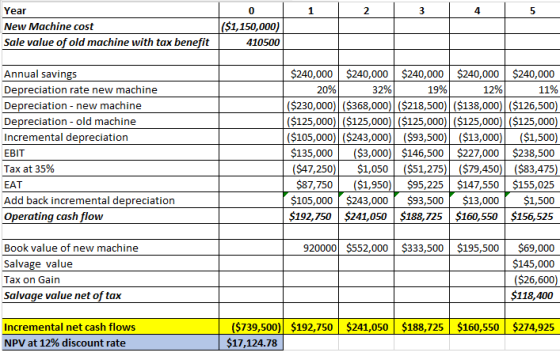Select new machine depreciation ($230,000)
Screen dimensions: 560x360
pos(311,106)
